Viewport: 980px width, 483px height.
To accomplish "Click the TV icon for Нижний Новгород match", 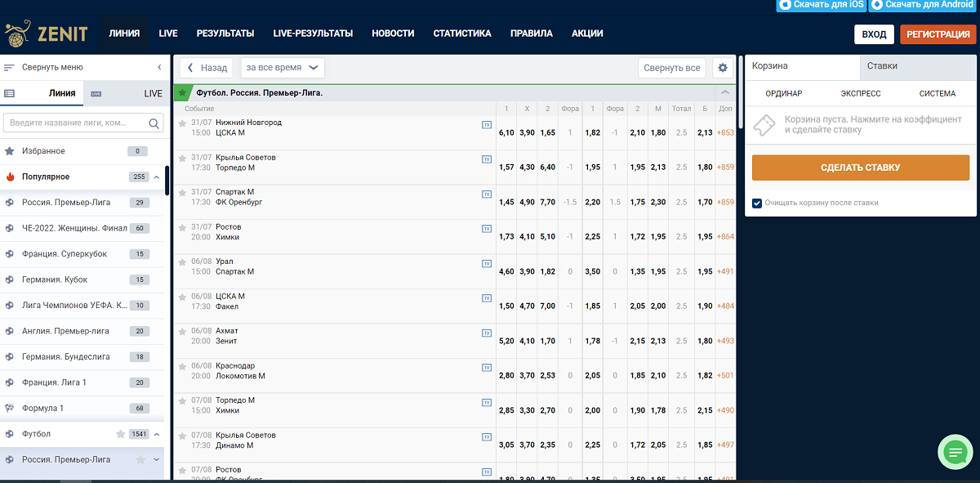I will click(x=486, y=125).
